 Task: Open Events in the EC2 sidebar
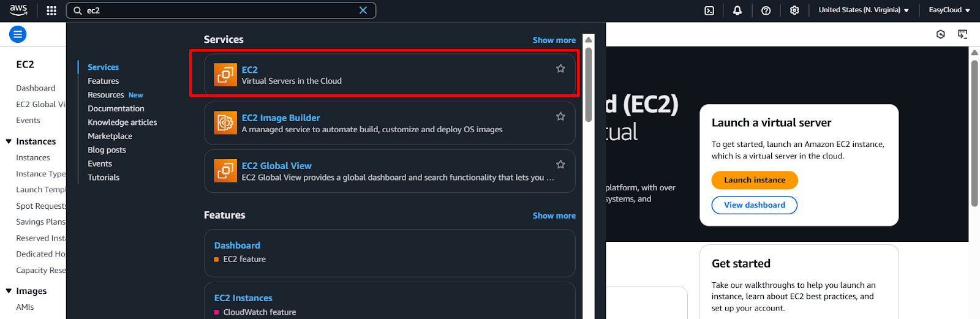tap(28, 120)
